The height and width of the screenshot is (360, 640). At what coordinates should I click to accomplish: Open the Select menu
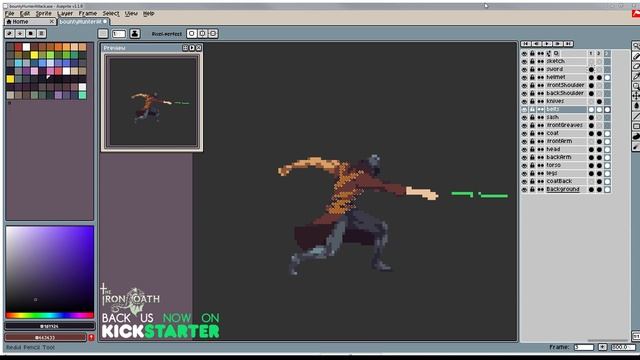click(x=111, y=13)
